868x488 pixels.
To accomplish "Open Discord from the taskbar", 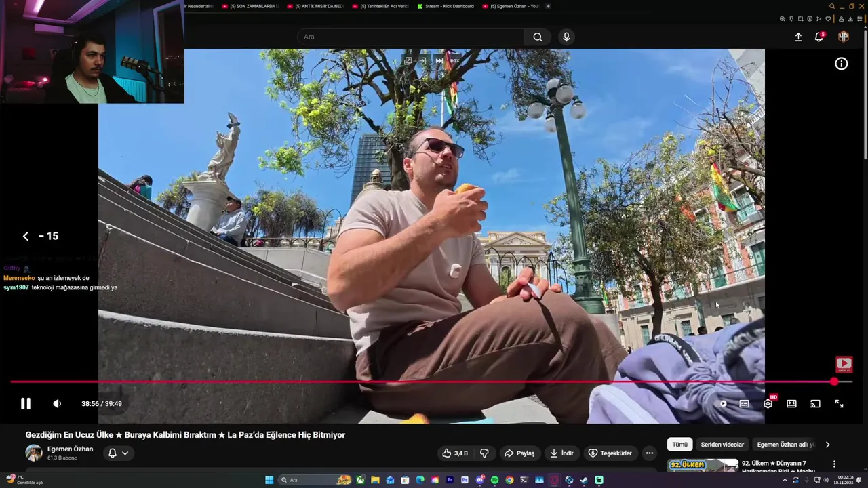I will coord(479,480).
